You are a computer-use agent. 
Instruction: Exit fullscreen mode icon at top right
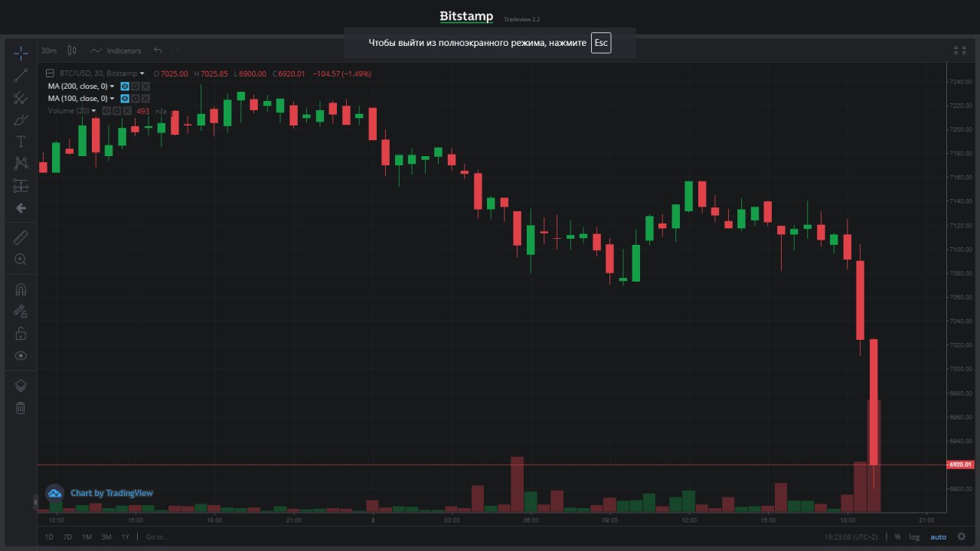coord(959,51)
